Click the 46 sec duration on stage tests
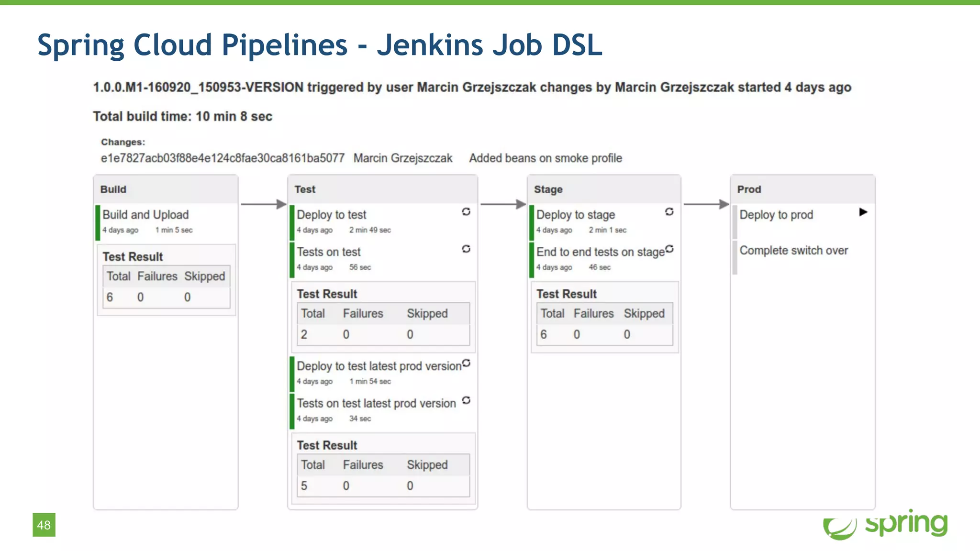Screen dimensions: 980x551 600,267
